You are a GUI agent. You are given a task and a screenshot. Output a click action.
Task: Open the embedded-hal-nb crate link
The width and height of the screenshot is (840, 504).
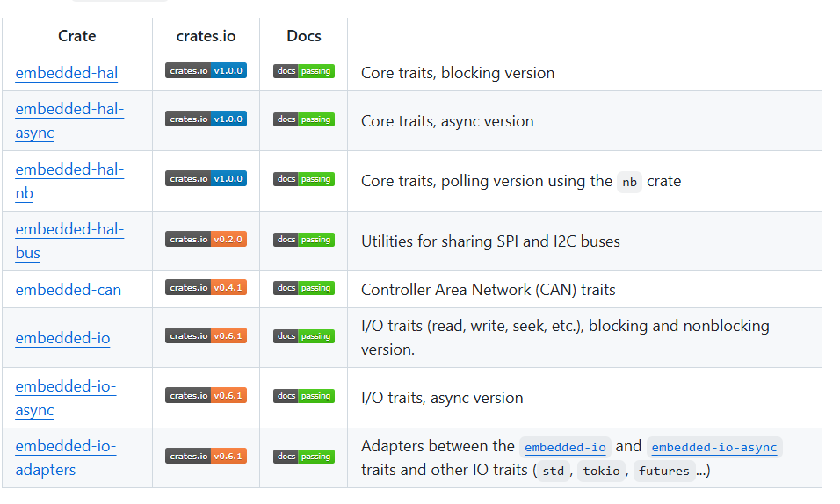coord(69,181)
